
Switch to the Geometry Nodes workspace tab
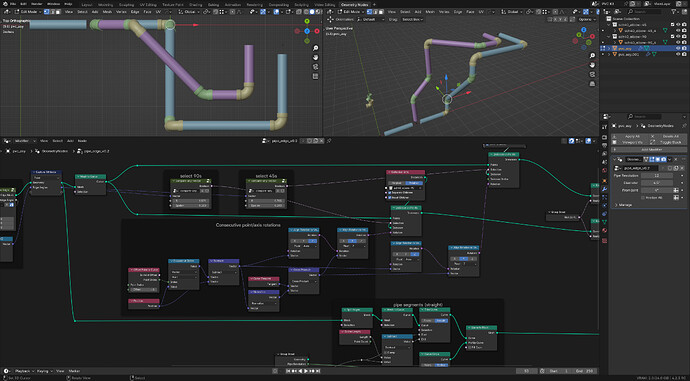point(355,4)
